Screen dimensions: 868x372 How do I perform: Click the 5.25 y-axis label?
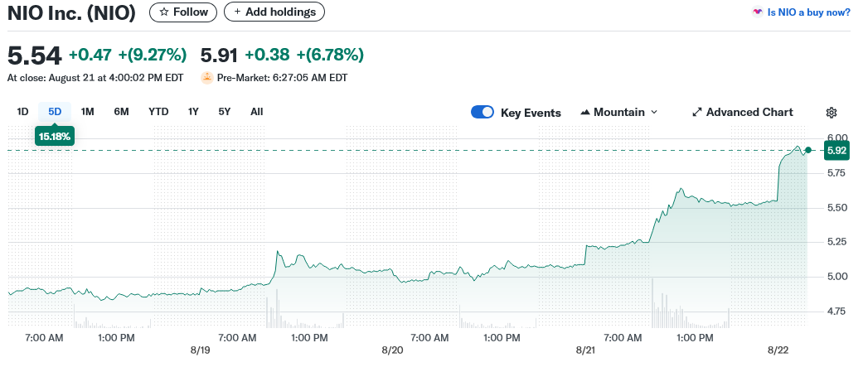click(837, 242)
